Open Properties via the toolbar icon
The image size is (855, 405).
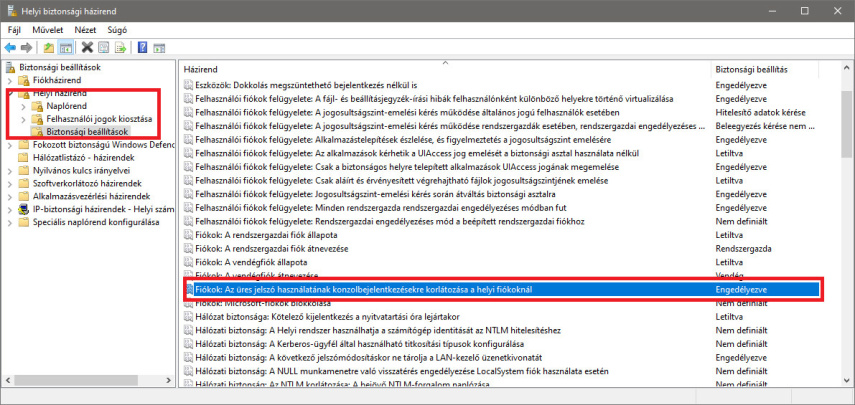pos(104,47)
